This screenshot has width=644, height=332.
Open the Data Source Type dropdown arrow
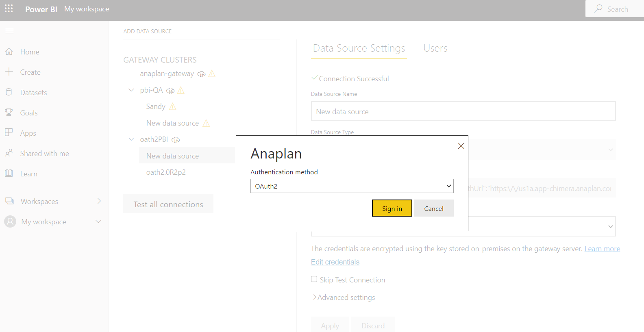pyautogui.click(x=610, y=150)
